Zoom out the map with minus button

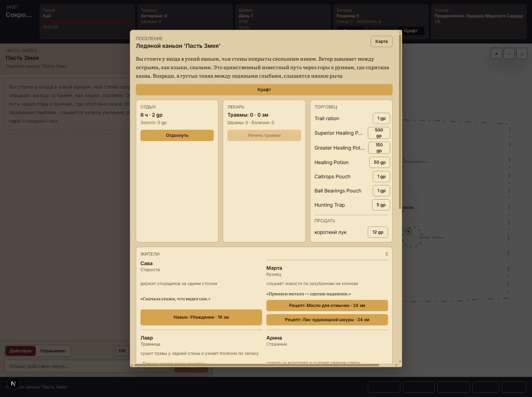pyautogui.click(x=509, y=54)
